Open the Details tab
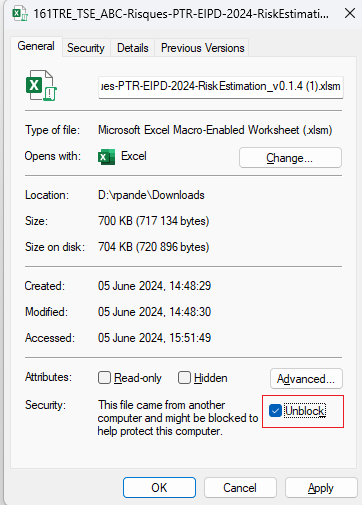 tap(133, 48)
